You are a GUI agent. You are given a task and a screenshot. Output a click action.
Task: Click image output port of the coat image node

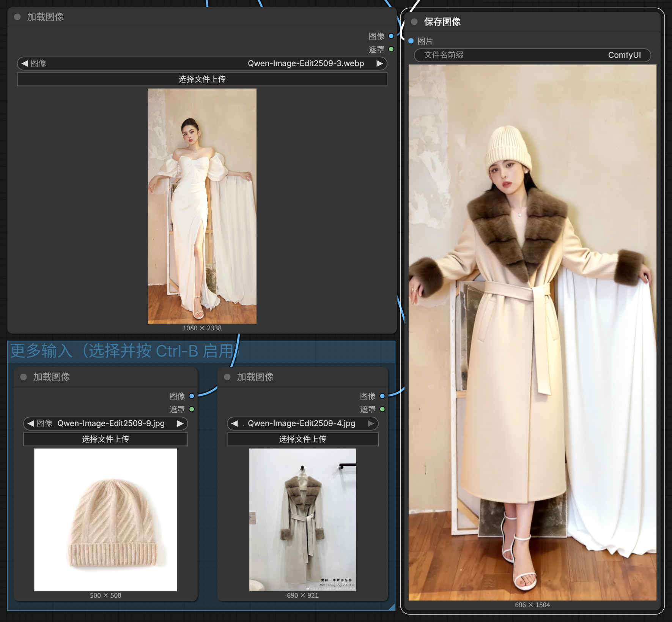[x=382, y=396]
